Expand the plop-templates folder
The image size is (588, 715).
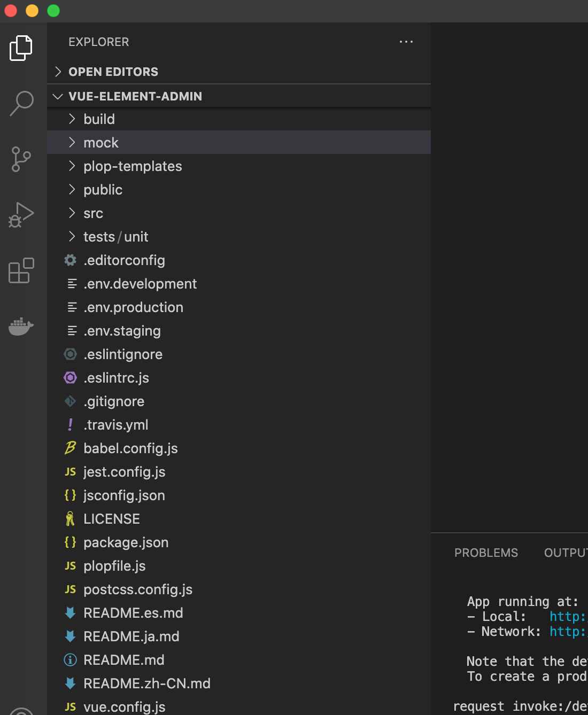pyautogui.click(x=239, y=166)
